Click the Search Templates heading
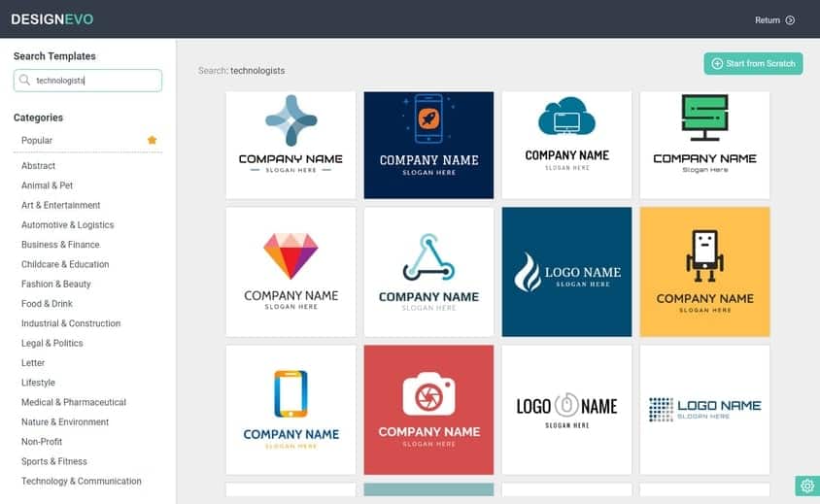This screenshot has width=820, height=504. (x=54, y=56)
